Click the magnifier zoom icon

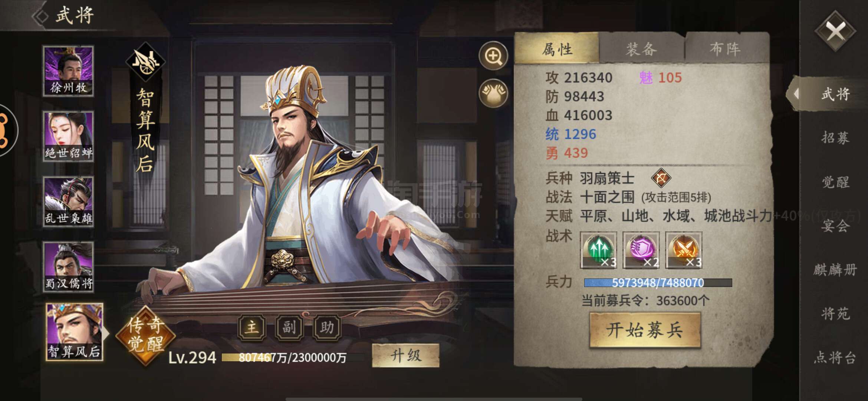point(493,56)
